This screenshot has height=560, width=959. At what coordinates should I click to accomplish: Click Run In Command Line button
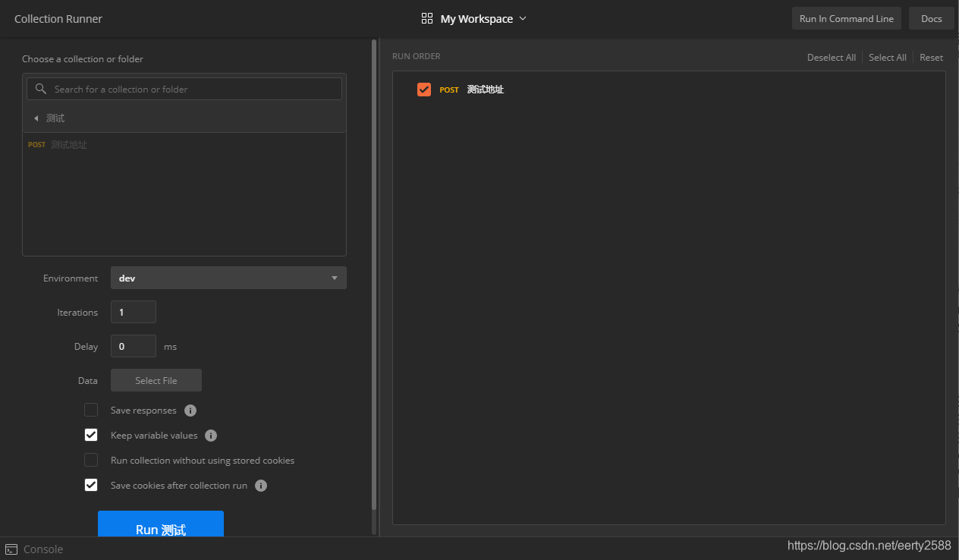click(847, 19)
